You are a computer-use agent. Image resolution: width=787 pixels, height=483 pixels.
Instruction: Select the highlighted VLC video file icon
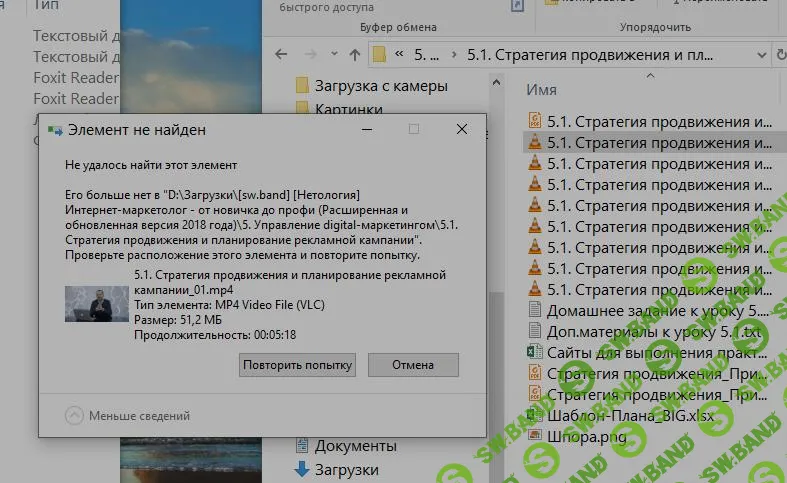[x=535, y=143]
